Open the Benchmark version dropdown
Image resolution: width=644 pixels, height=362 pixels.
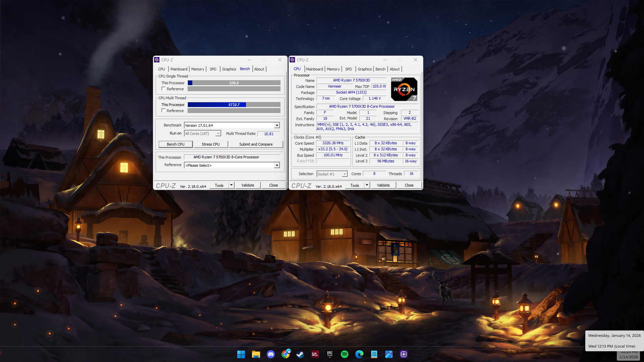[277, 125]
